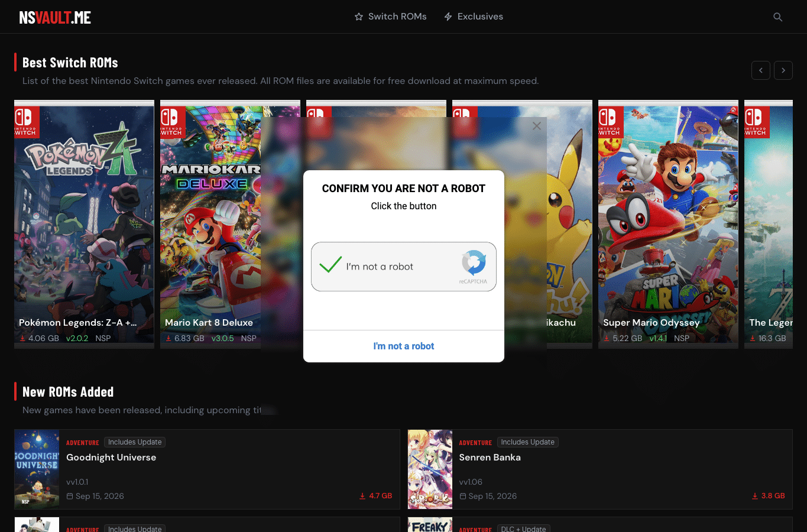Image resolution: width=807 pixels, height=532 pixels.
Task: Click the star icon beside Switch ROMs
Action: click(359, 17)
